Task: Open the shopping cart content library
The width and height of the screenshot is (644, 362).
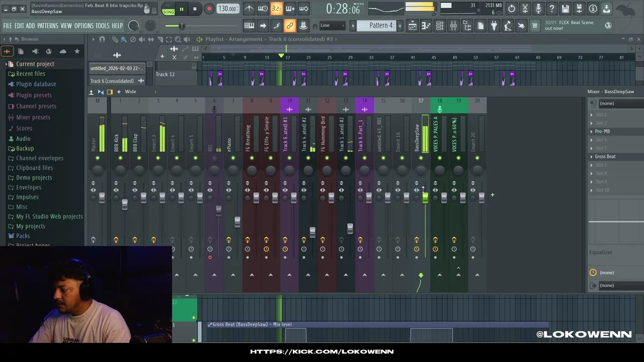Action: tap(535, 26)
